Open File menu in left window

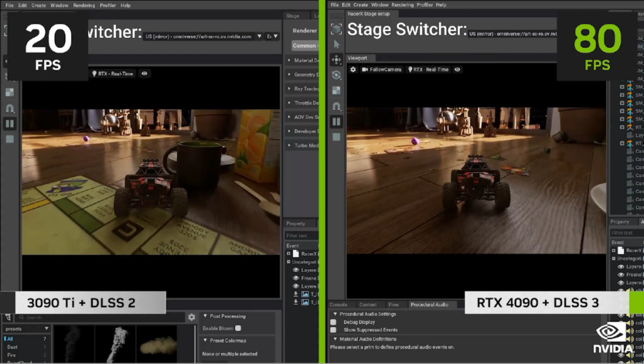click(10, 5)
